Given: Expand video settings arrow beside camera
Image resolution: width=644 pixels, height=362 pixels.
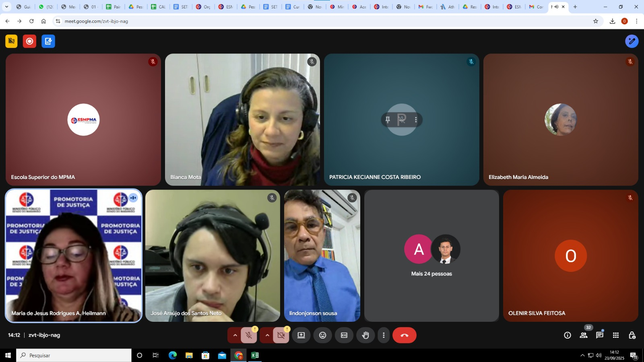Looking at the screenshot, I should (x=267, y=335).
